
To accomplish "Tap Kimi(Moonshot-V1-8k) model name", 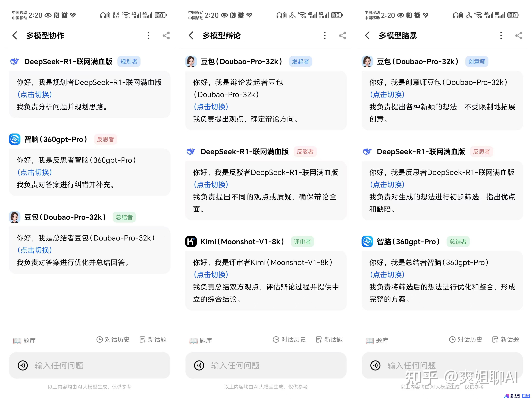I will tap(242, 241).
